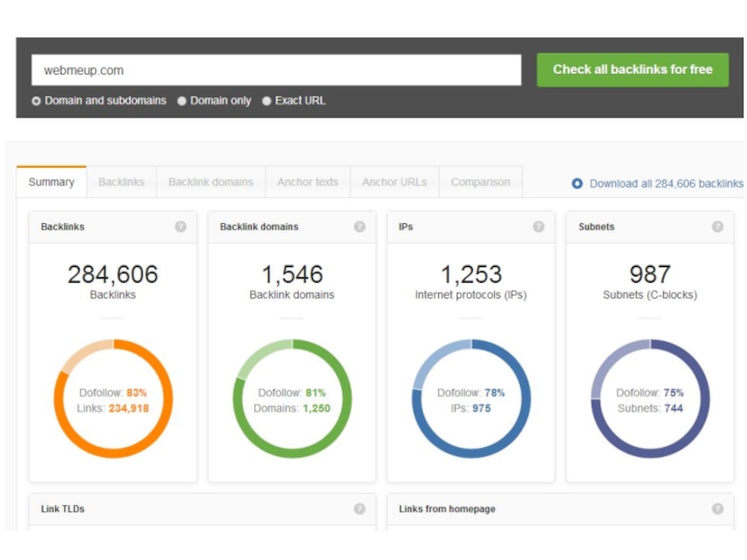Switch to the Backlinks tab
The width and height of the screenshot is (747, 560).
(x=121, y=182)
